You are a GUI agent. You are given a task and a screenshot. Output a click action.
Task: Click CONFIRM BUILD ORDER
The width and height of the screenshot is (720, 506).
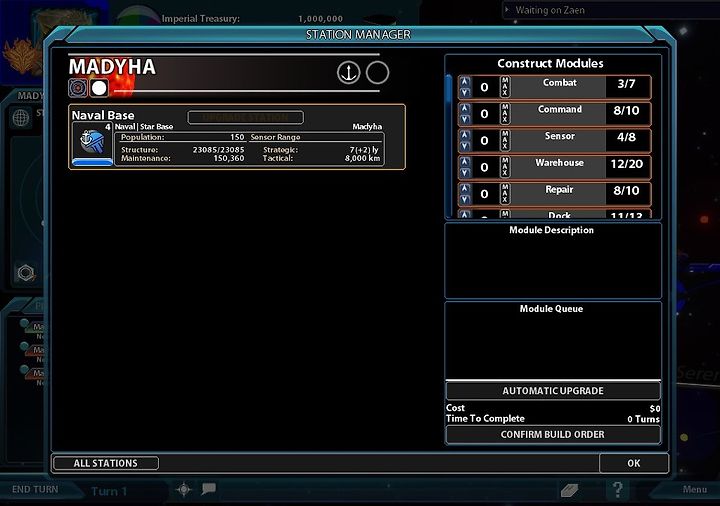(x=553, y=434)
